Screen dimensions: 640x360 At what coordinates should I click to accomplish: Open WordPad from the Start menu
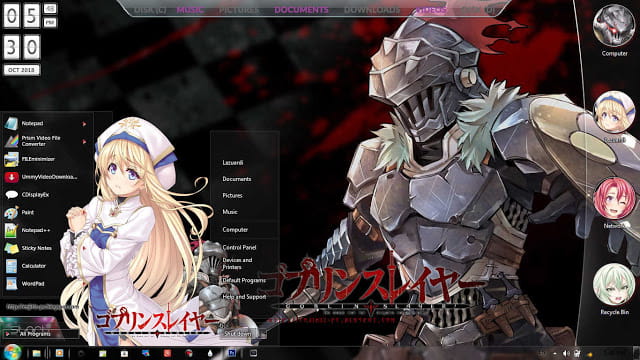click(x=33, y=284)
